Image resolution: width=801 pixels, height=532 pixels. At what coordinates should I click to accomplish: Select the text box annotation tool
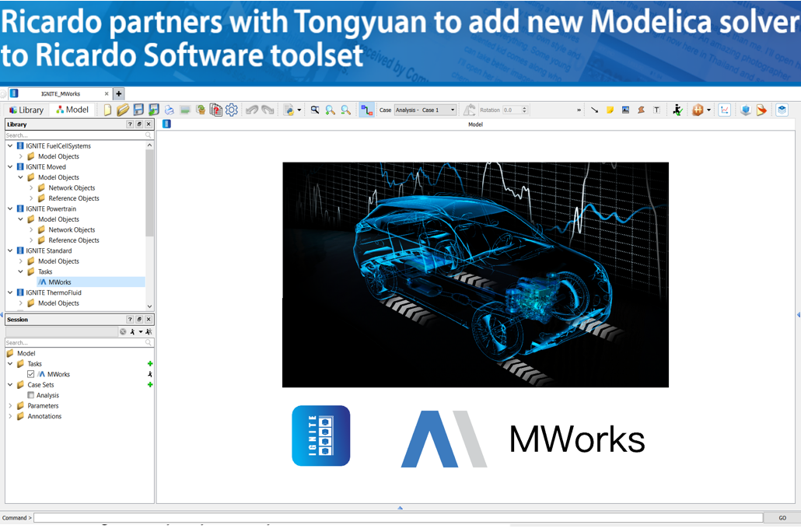[x=656, y=110]
